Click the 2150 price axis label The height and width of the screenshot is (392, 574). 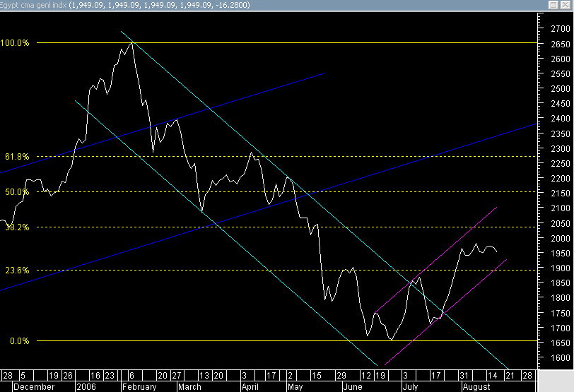561,193
